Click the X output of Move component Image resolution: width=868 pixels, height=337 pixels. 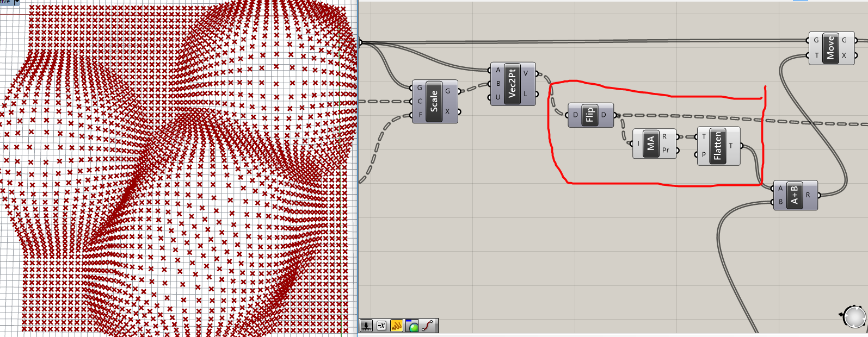pos(844,55)
